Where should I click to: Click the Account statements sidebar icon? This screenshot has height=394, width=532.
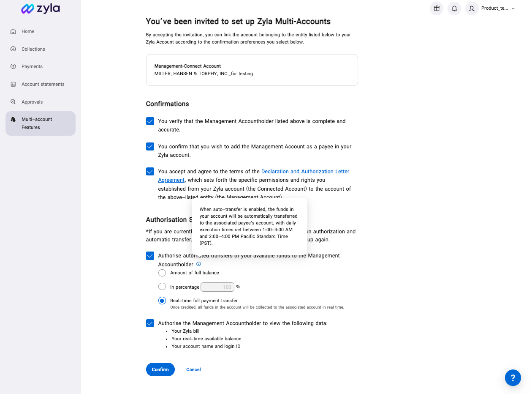pos(13,84)
